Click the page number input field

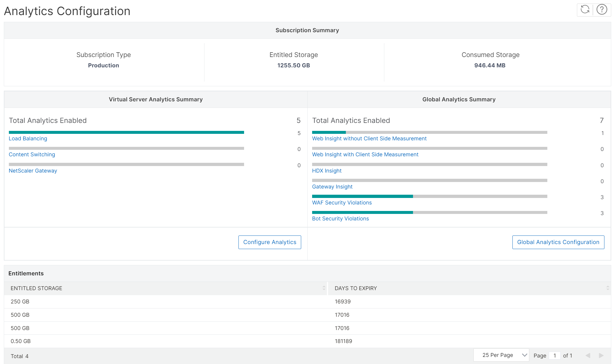pos(555,355)
